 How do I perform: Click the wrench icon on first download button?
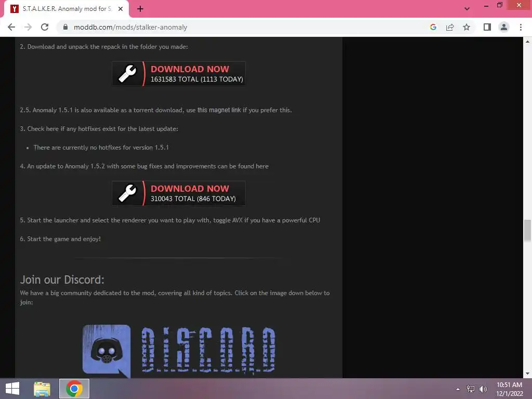click(x=127, y=74)
